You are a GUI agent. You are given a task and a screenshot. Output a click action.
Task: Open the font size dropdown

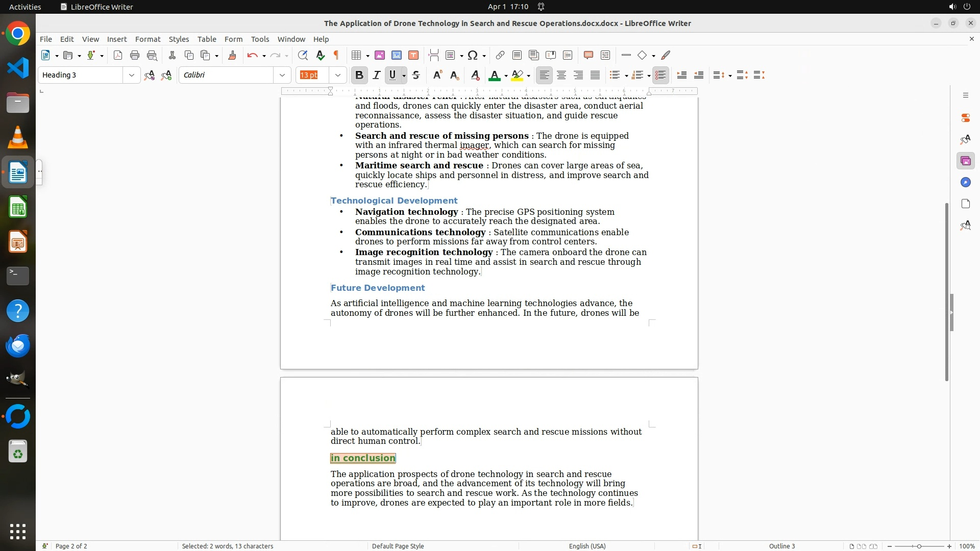pos(338,75)
